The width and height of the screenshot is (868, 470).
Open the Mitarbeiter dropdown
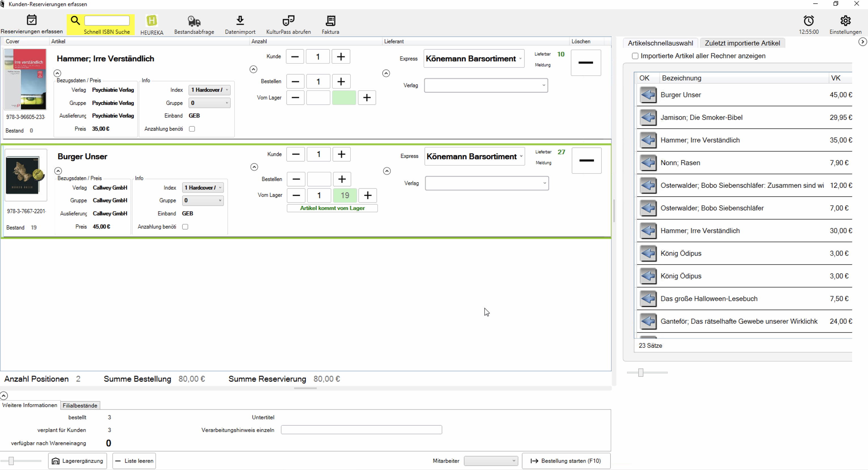[x=491, y=461]
